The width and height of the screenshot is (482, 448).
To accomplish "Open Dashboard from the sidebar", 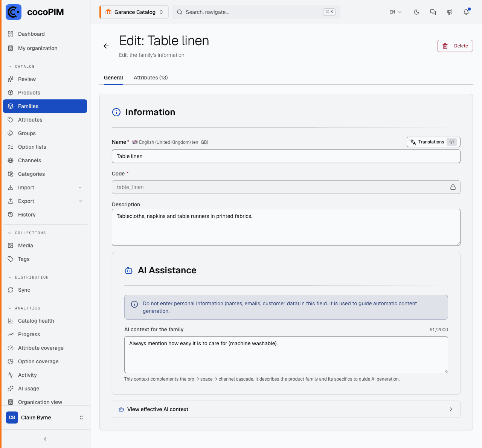I will pos(45,34).
